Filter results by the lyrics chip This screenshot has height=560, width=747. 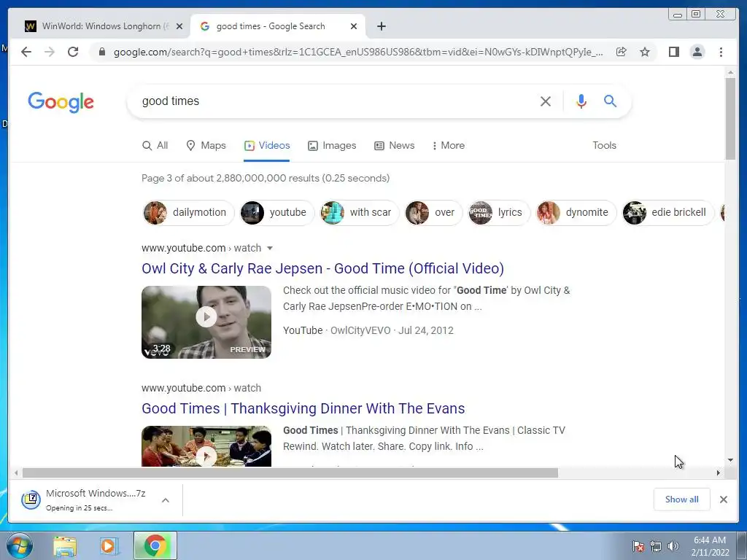pos(499,212)
